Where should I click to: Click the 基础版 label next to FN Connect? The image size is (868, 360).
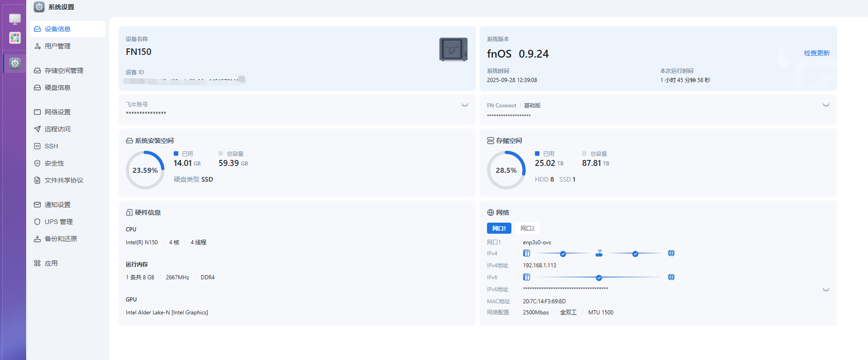[x=532, y=106]
